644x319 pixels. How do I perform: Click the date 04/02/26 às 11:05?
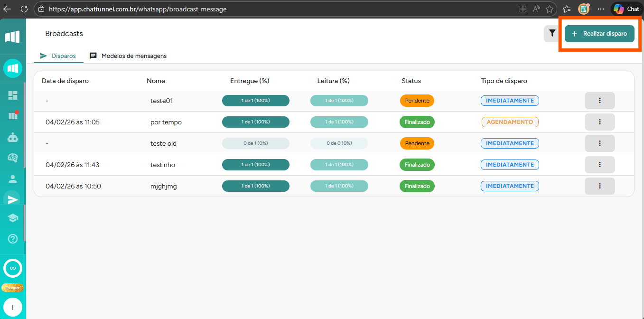point(73,122)
